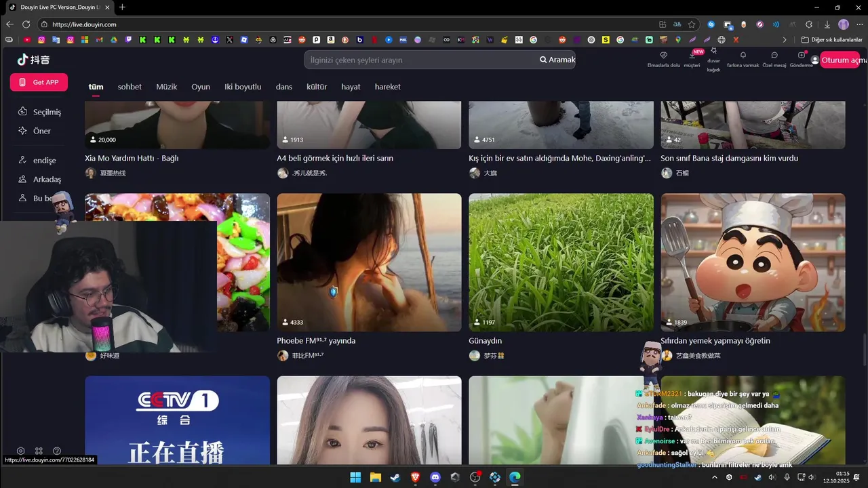868x488 pixels.
Task: Select the Oyun category tab
Action: (x=201, y=87)
